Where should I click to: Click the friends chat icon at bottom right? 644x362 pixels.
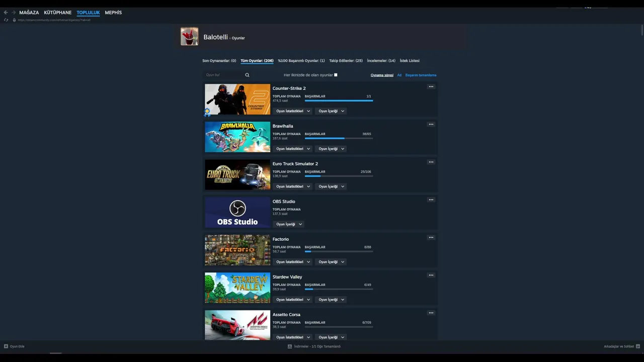[x=638, y=346]
